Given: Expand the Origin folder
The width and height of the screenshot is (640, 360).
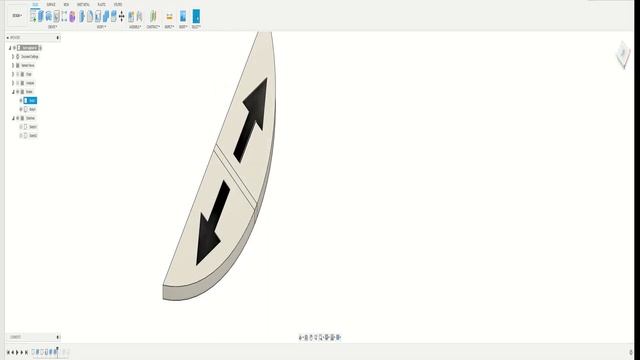Looking at the screenshot, I should click(13, 74).
